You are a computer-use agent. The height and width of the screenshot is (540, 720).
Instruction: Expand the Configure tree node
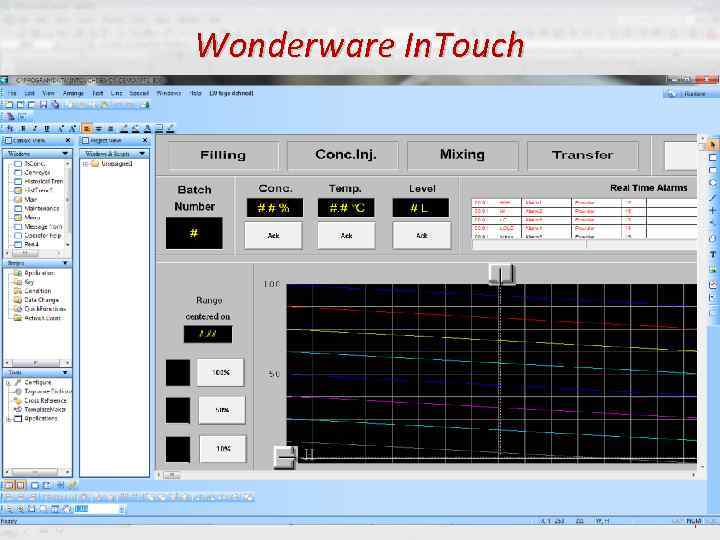click(8, 382)
